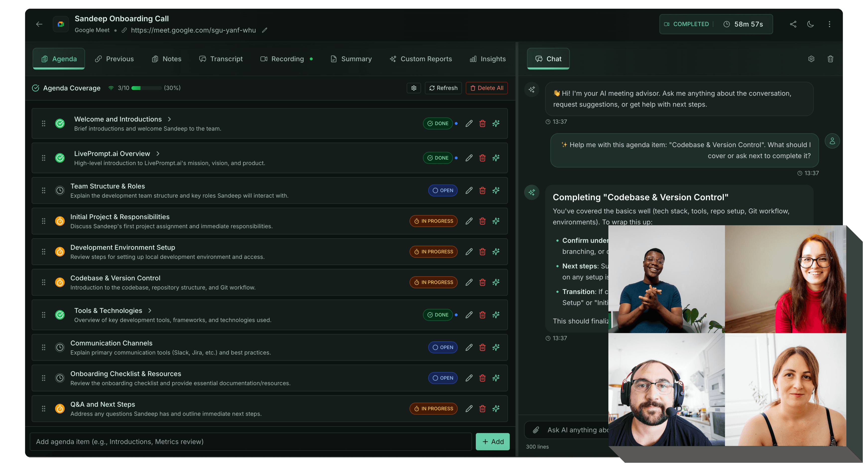Click Delete All agenda items
Viewport: 868px width, 466px height.
pos(486,88)
